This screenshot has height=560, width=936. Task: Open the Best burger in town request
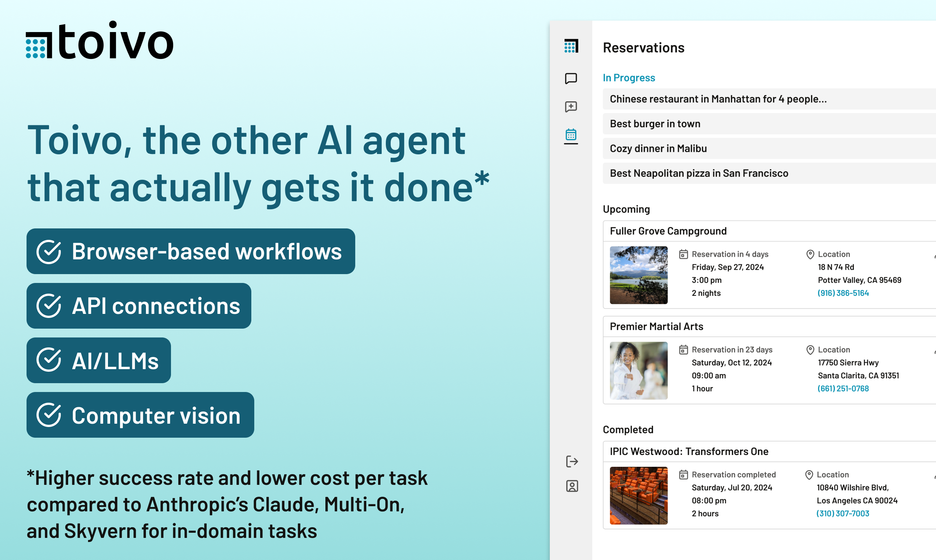(655, 124)
